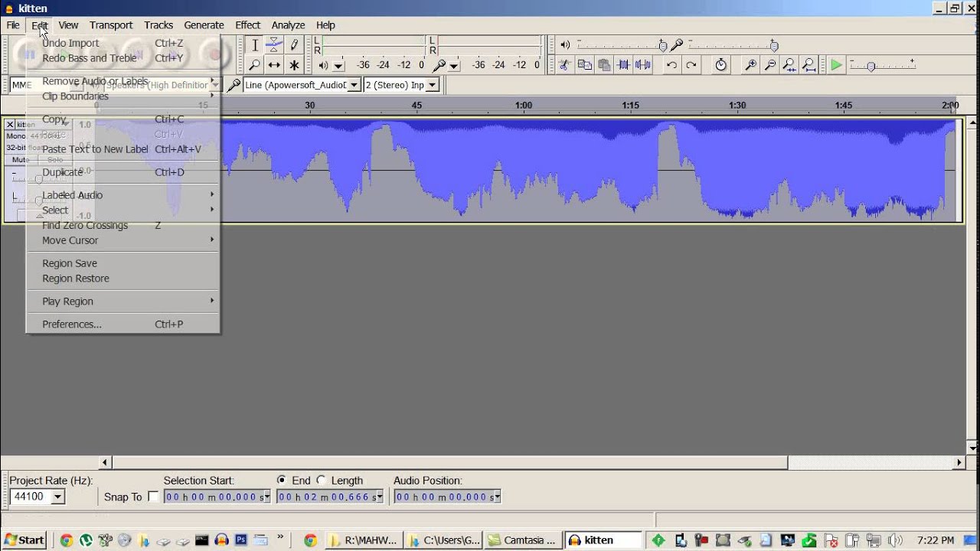The height and width of the screenshot is (551, 980).
Task: Click the Chrome icon in quick launch
Action: [x=67, y=540]
